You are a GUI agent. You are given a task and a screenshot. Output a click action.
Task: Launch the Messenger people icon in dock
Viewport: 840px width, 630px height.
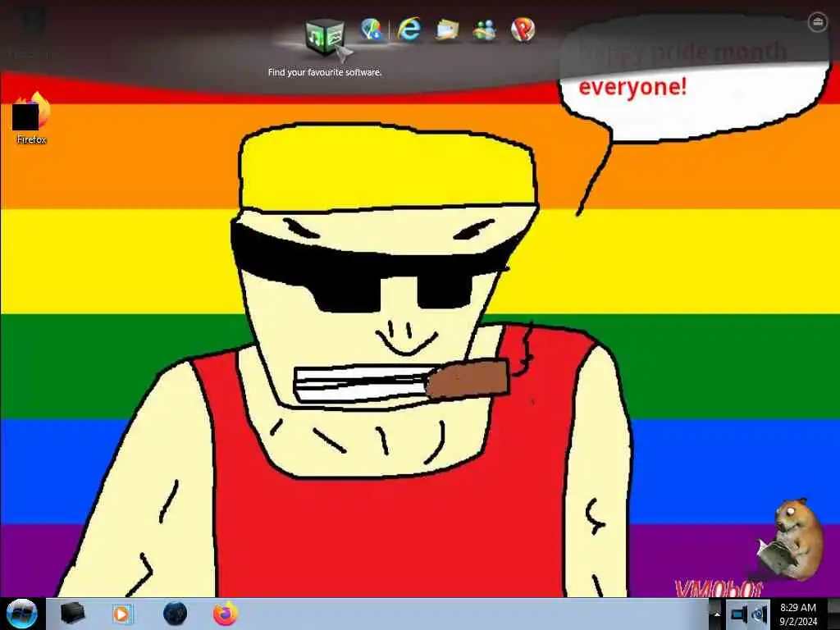coord(484,30)
